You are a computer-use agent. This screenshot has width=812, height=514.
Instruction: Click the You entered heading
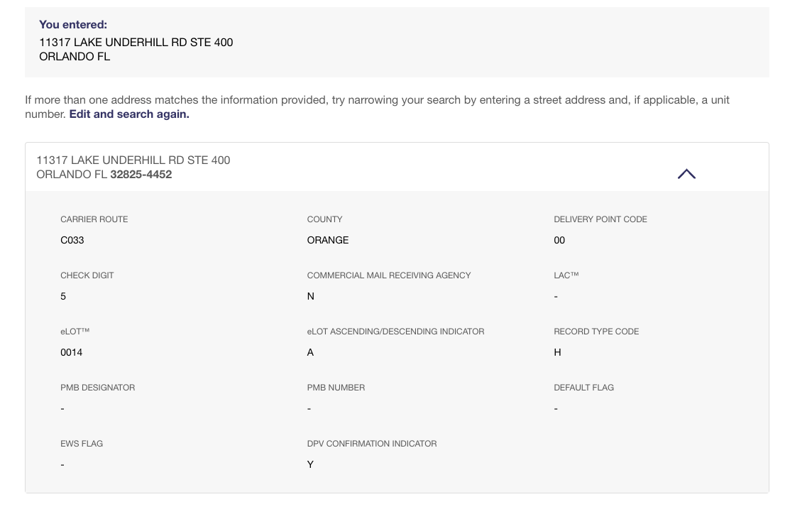pos(73,25)
